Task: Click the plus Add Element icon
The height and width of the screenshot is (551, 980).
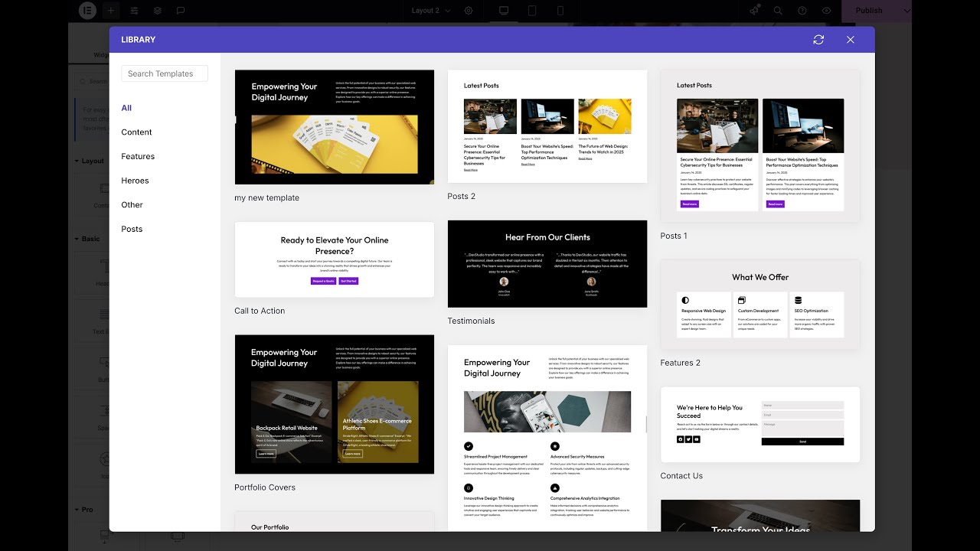Action: click(110, 11)
